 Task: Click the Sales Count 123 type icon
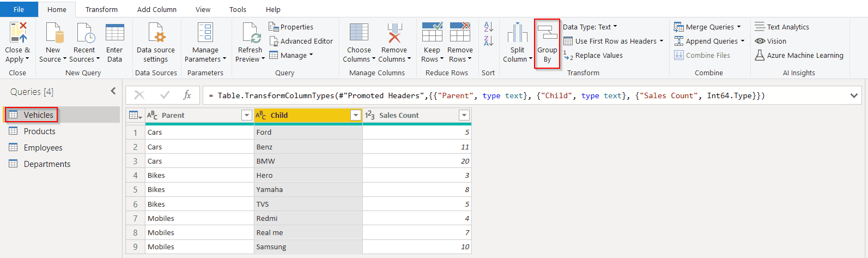(370, 115)
